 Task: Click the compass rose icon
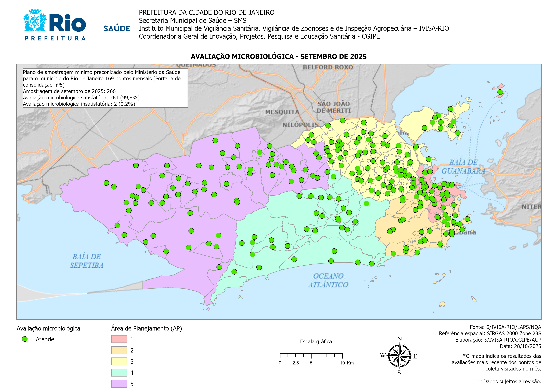pyautogui.click(x=399, y=356)
